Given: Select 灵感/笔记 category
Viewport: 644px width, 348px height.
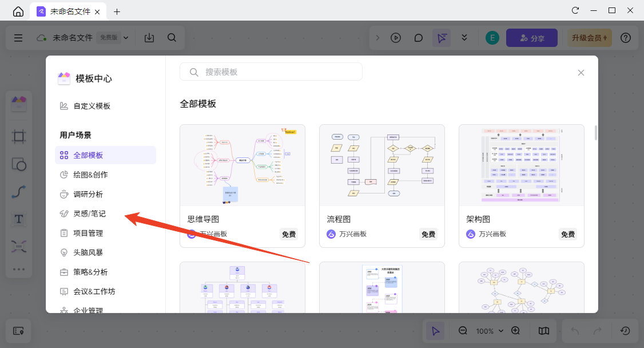Looking at the screenshot, I should pyautogui.click(x=90, y=213).
